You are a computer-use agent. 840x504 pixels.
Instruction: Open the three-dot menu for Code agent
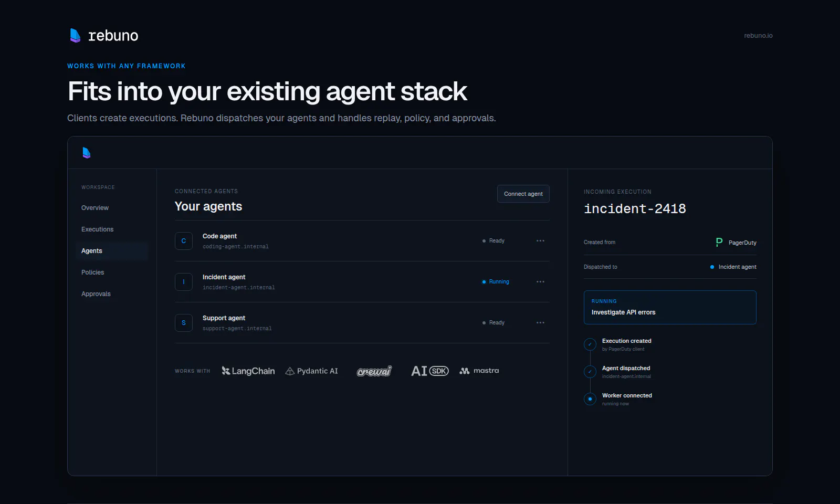pyautogui.click(x=540, y=241)
